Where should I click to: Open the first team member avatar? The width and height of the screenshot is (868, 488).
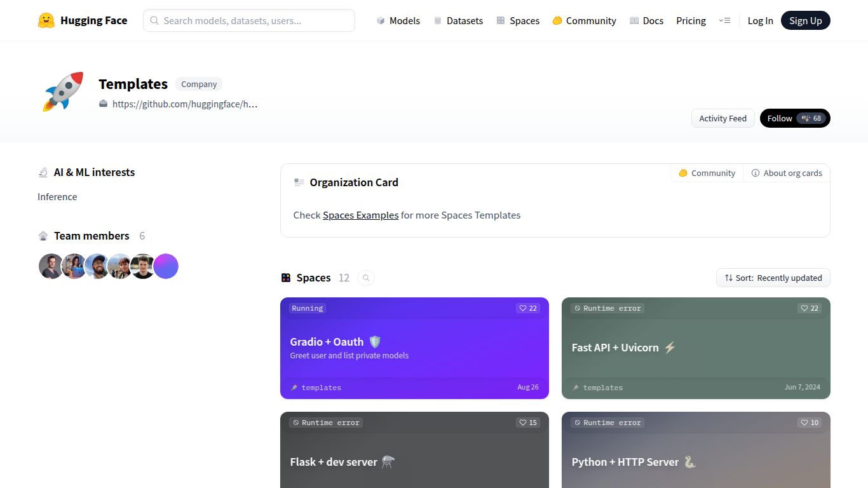51,266
